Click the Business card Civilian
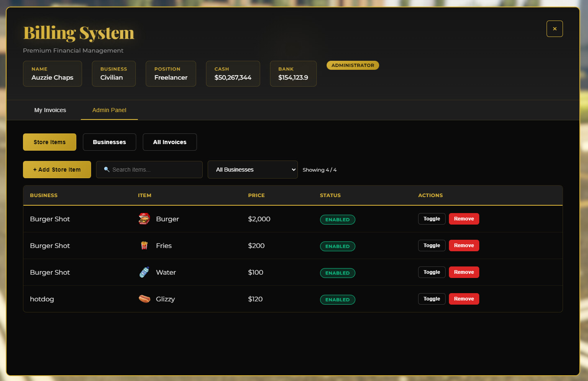Viewport: 588px width, 381px height. 114,74
